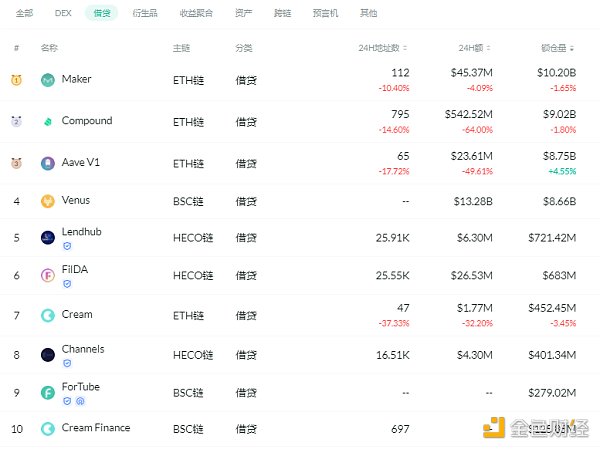The height and width of the screenshot is (449, 600).
Task: Switch to the DEX tab
Action: point(63,13)
